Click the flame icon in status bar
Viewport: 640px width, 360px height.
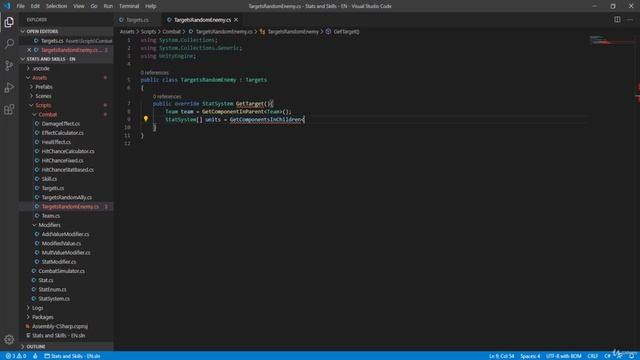click(35, 356)
